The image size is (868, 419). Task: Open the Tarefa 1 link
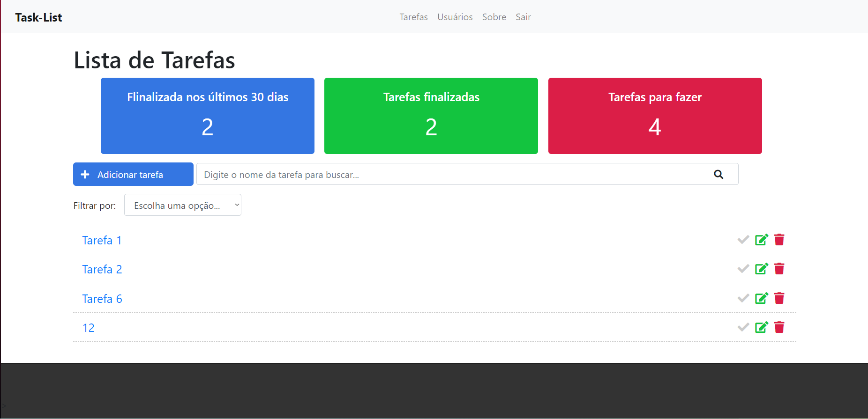coord(102,240)
